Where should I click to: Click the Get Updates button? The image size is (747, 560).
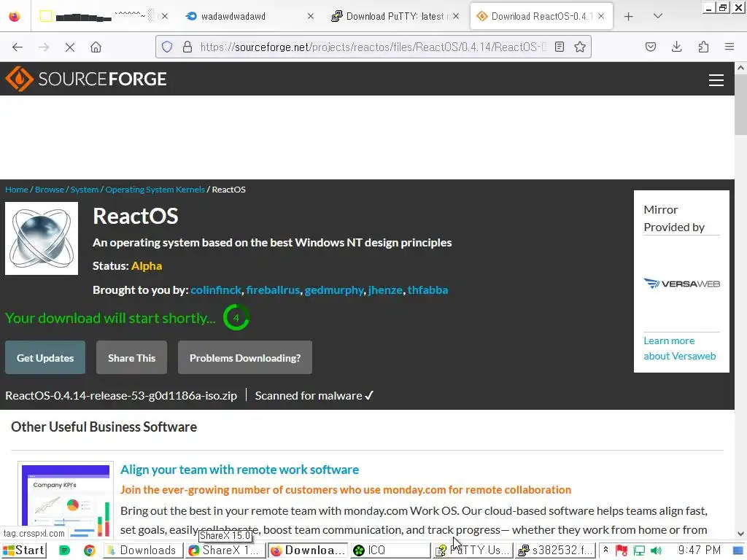click(45, 357)
